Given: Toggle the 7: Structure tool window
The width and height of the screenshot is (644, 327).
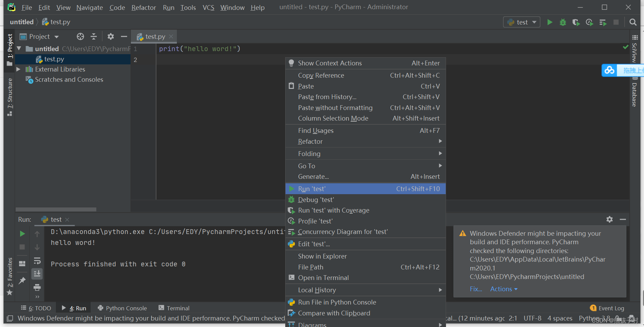Looking at the screenshot, I should pyautogui.click(x=10, y=97).
